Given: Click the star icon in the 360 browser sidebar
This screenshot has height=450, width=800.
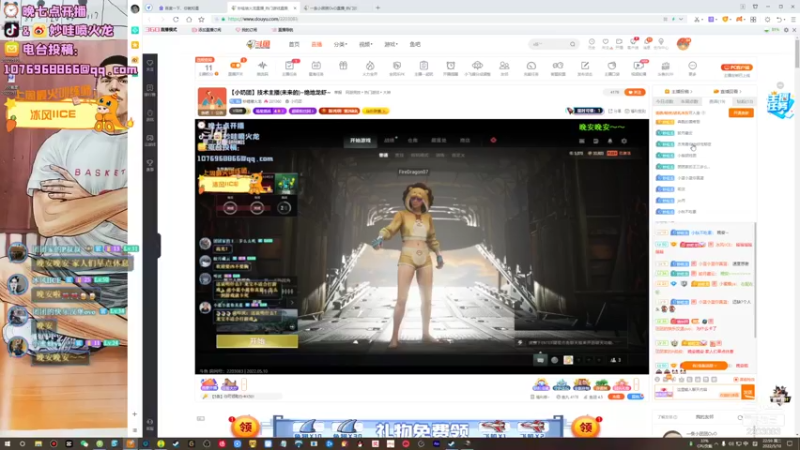Looking at the screenshot, I should click(135, 45).
